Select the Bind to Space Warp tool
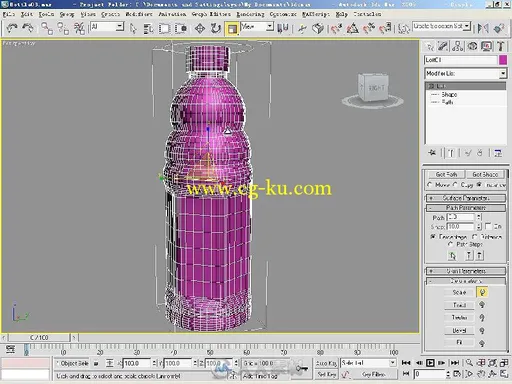 coord(79,28)
